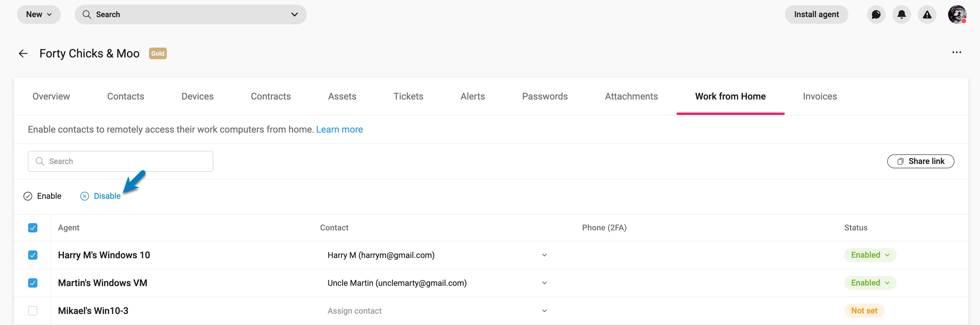This screenshot has width=980, height=325.
Task: Open the messages chat icon
Action: [876, 15]
